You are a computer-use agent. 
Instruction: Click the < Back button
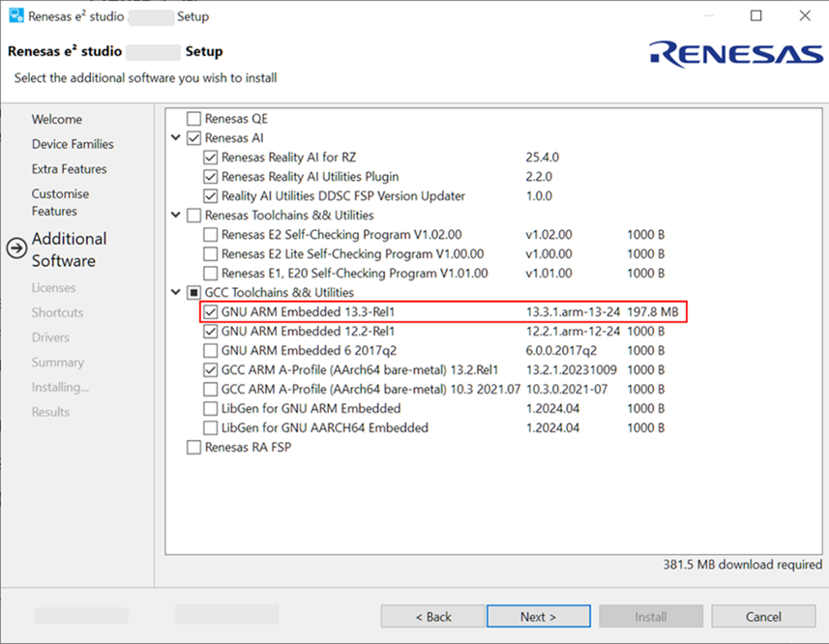(432, 617)
